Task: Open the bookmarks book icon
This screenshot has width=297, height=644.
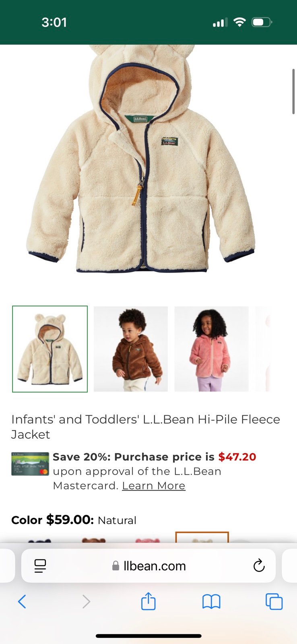Action: coord(211,602)
